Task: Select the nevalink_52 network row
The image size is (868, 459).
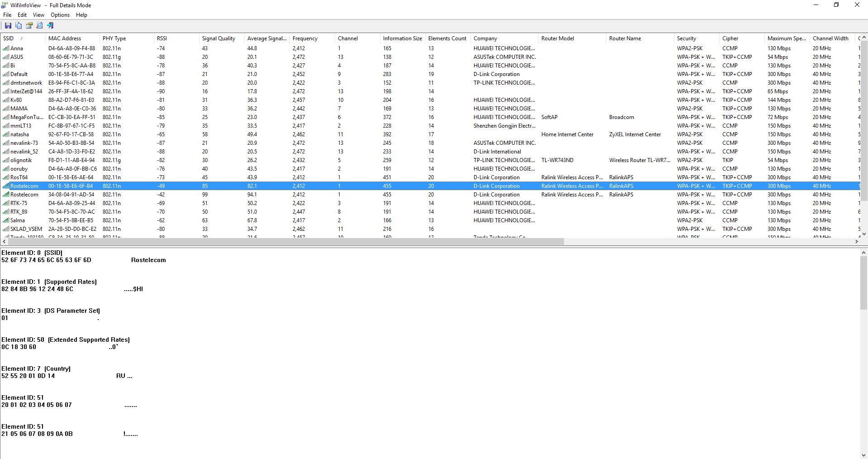Action: coord(430,151)
